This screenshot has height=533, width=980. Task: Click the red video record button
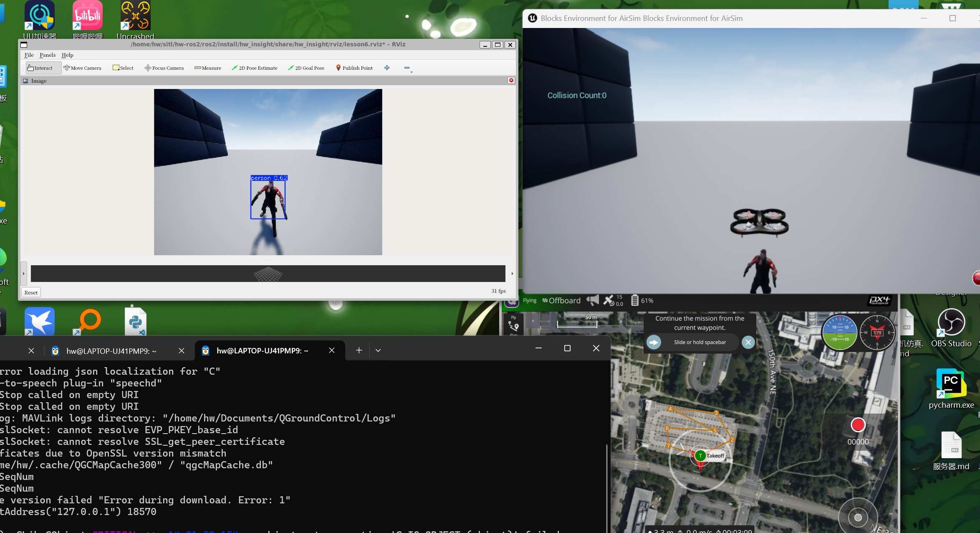[858, 425]
